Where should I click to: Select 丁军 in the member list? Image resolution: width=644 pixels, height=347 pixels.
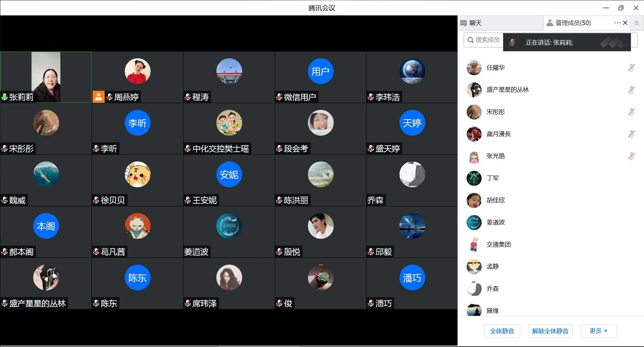493,178
